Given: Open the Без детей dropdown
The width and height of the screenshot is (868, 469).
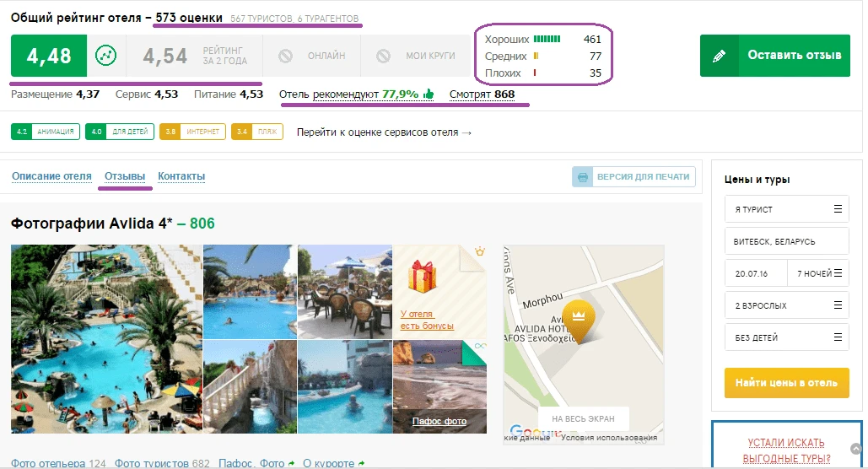Looking at the screenshot, I should (787, 337).
